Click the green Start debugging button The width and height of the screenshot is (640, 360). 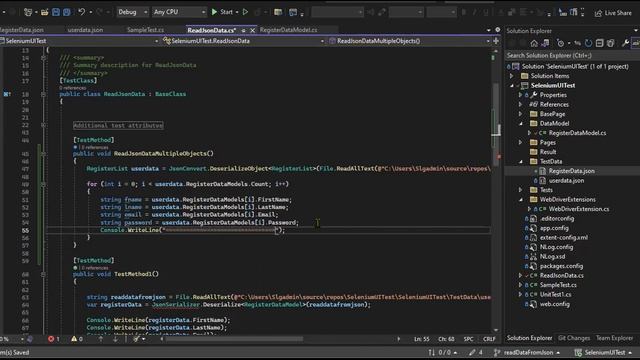pyautogui.click(x=222, y=12)
